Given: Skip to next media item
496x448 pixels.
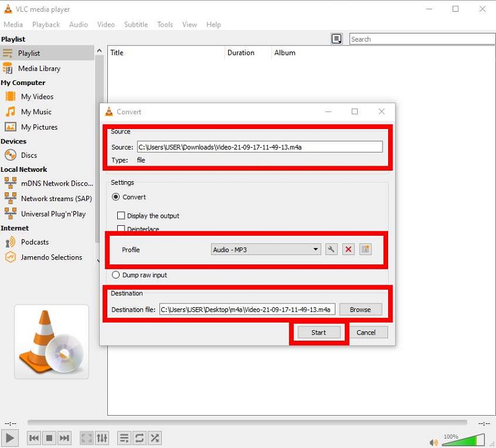Looking at the screenshot, I should click(64, 438).
